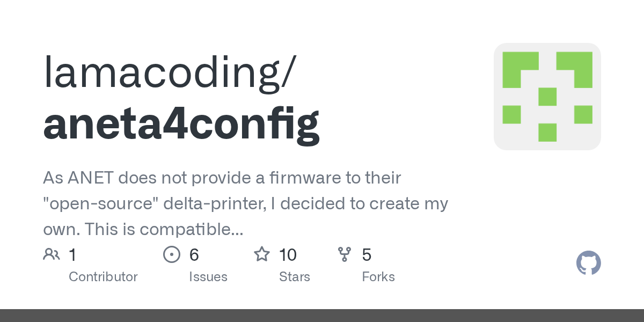This screenshot has width=644, height=322.
Task: Open the green identicon avatar
Action: pos(547,97)
